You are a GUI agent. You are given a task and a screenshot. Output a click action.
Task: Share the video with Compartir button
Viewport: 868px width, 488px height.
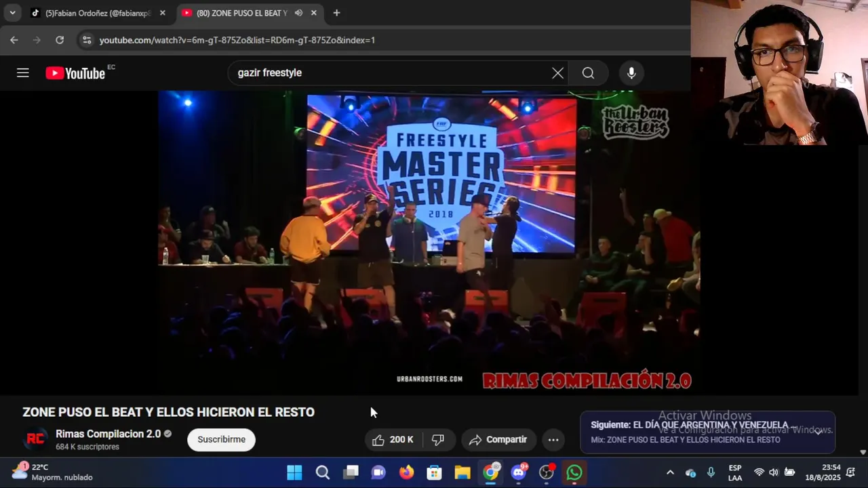tap(498, 440)
